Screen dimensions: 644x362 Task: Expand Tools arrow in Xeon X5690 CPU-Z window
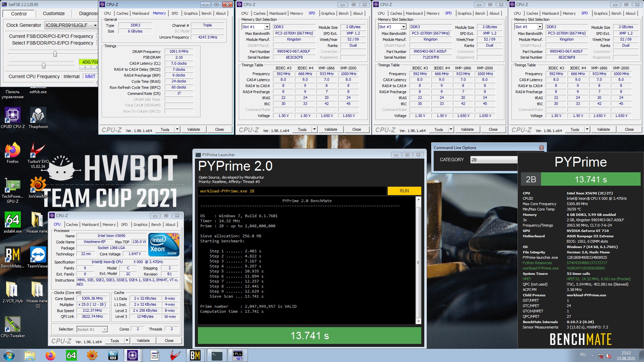click(x=127, y=341)
